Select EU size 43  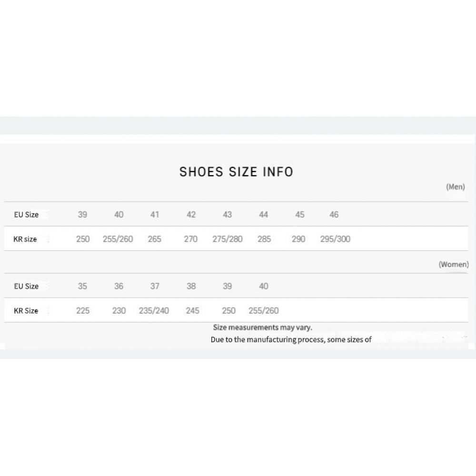coord(227,215)
